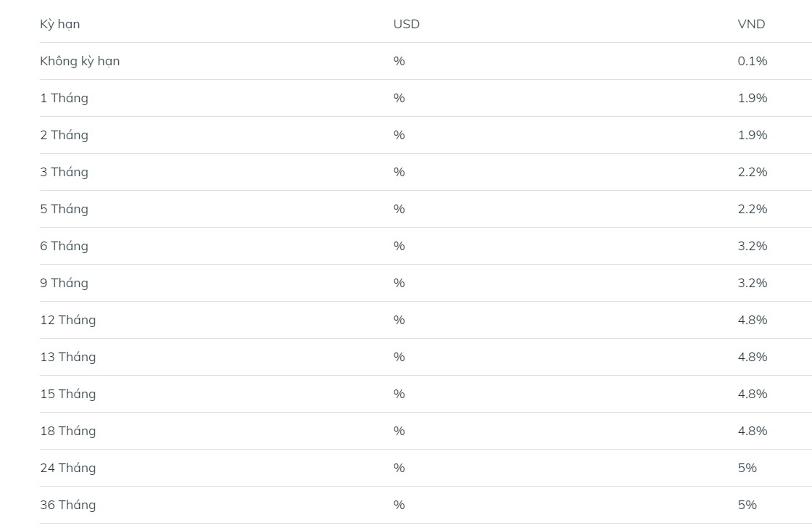Click the VND rate for 12 Tháng
The image size is (812, 528).
coord(753,320)
